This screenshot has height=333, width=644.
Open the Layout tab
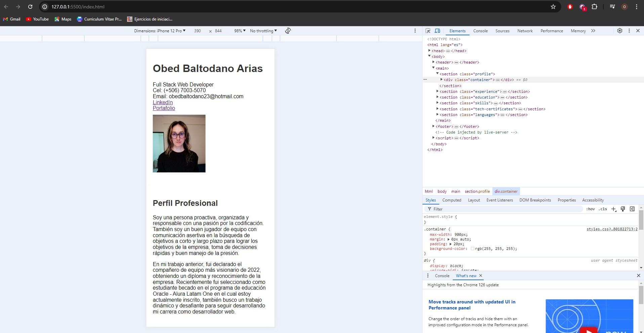pos(474,200)
